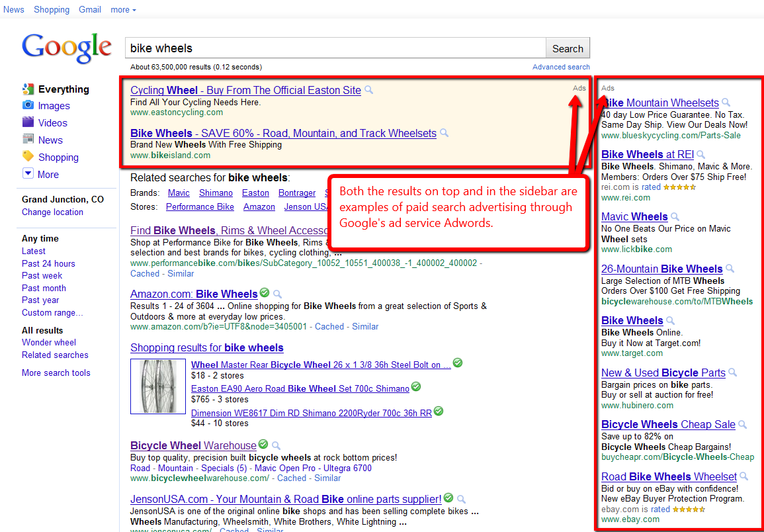Click the magnifier icon beside Bike Wheels at REI
764x532 pixels.
tap(701, 155)
